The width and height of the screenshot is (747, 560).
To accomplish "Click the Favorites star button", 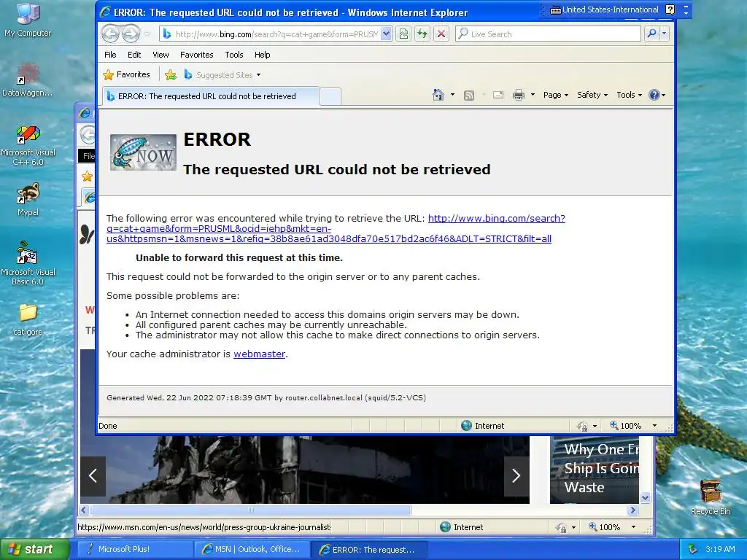I will click(x=127, y=75).
